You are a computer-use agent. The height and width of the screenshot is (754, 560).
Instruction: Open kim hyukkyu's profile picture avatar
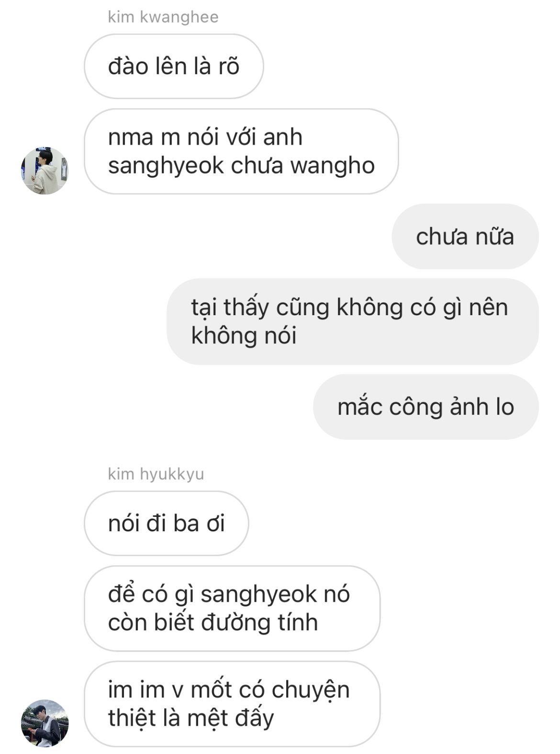tap(45, 723)
